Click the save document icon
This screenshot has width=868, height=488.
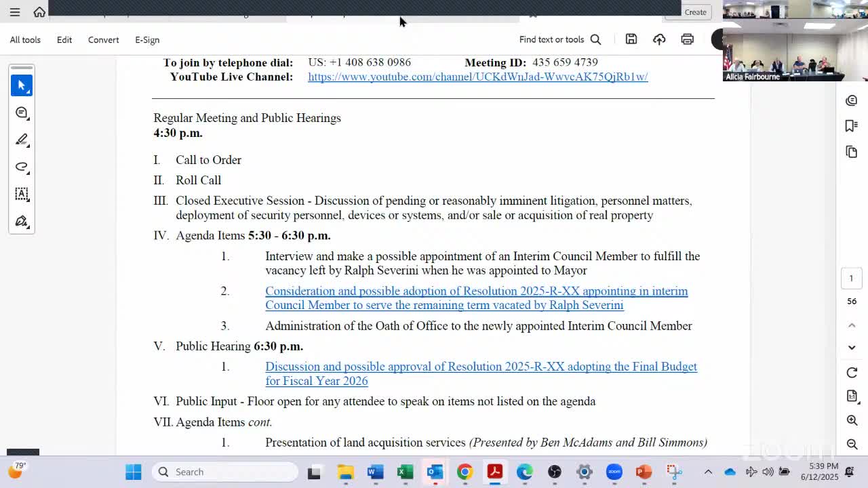(x=631, y=39)
